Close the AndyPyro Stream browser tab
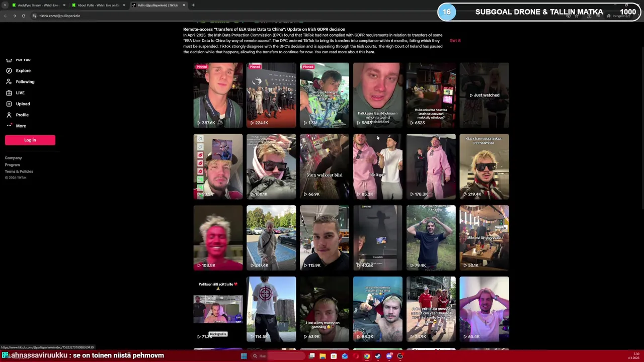644x362 pixels. click(64, 5)
